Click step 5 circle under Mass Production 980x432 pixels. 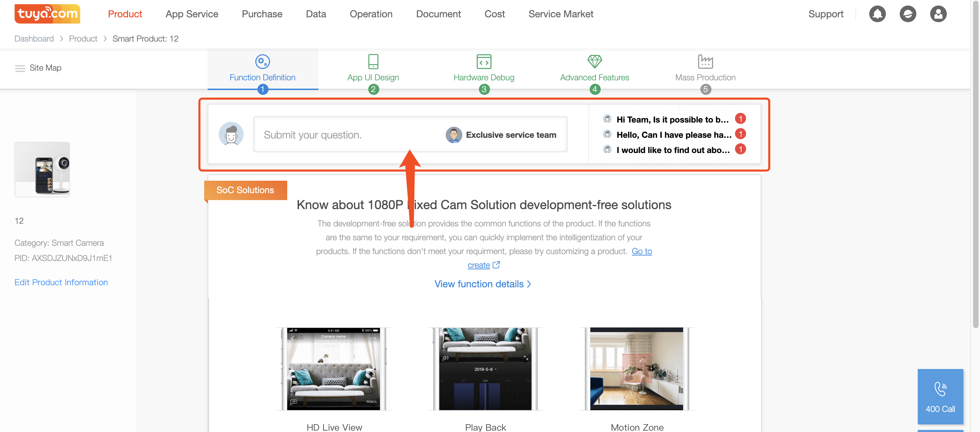pos(705,89)
